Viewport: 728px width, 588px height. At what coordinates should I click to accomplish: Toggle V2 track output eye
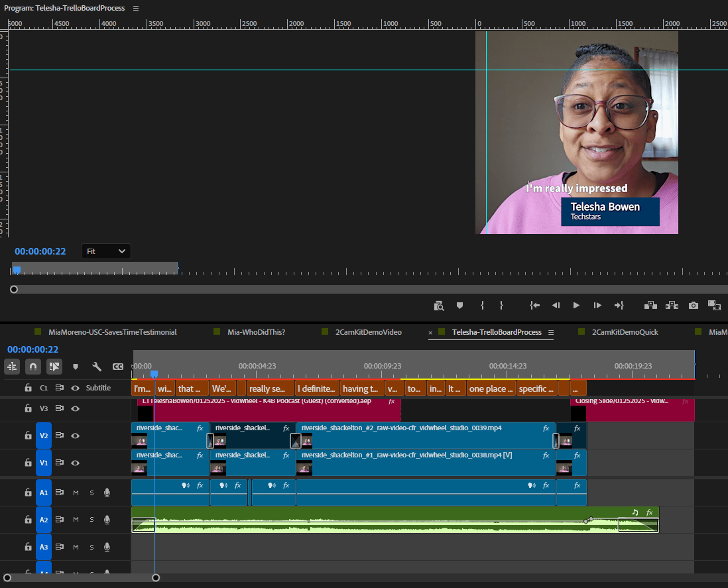point(75,436)
